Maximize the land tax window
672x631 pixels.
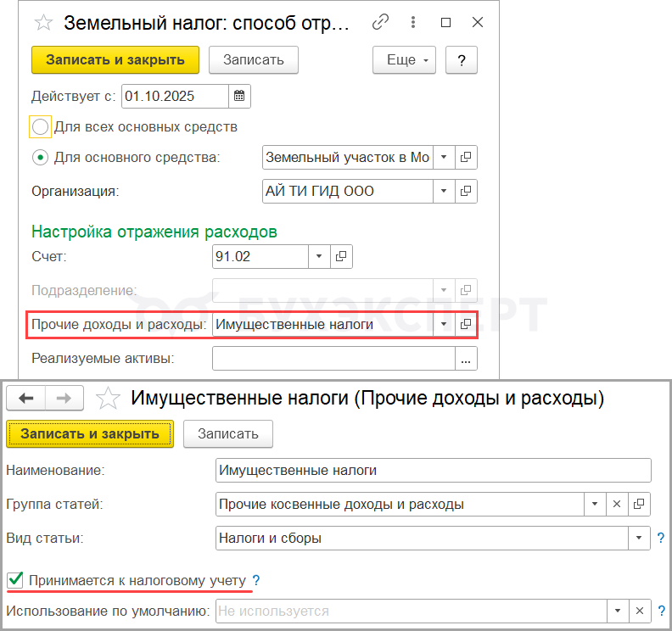[x=445, y=22]
